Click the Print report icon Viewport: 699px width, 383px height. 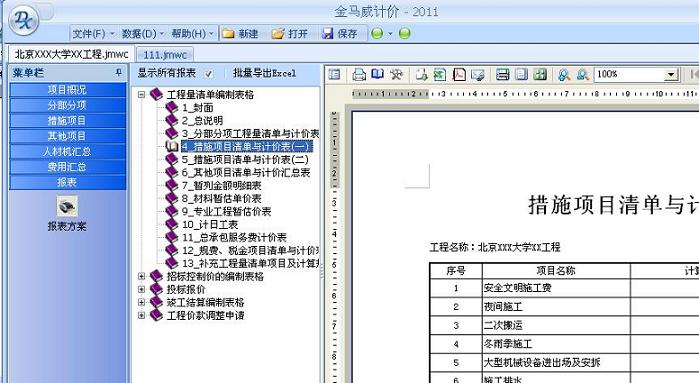click(x=359, y=74)
